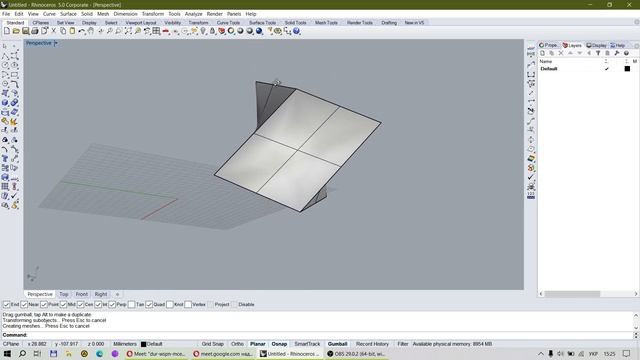
Task: Click the Save icon in Standard toolbar
Action: tap(25, 31)
